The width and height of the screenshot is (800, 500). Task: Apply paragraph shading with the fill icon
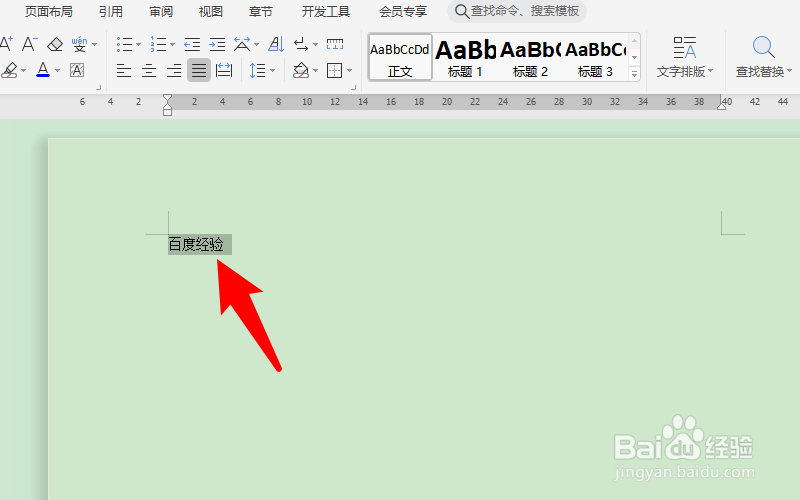point(301,70)
